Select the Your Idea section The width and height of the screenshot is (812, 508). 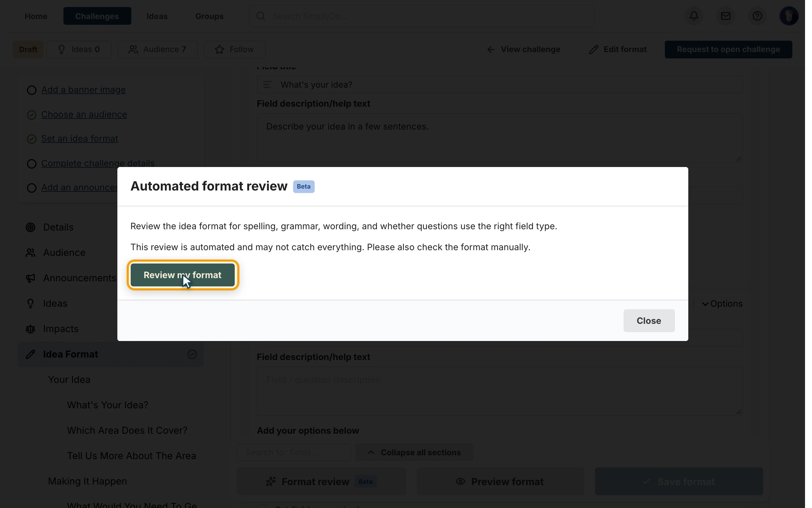click(x=69, y=379)
